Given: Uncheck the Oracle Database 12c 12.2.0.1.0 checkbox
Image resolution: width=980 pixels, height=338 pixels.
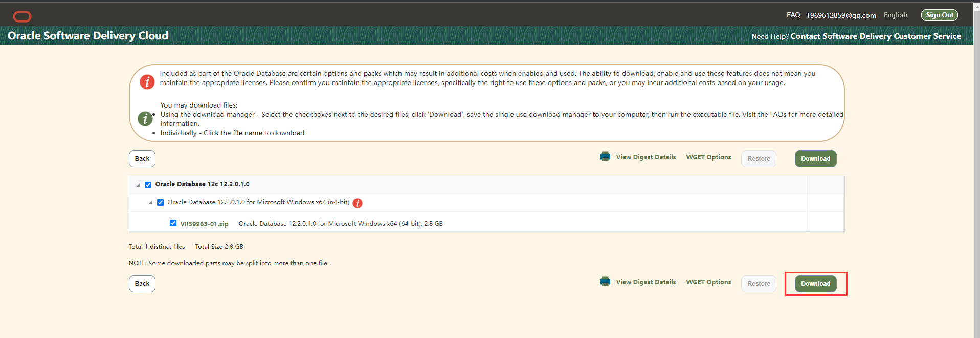Looking at the screenshot, I should 148,185.
